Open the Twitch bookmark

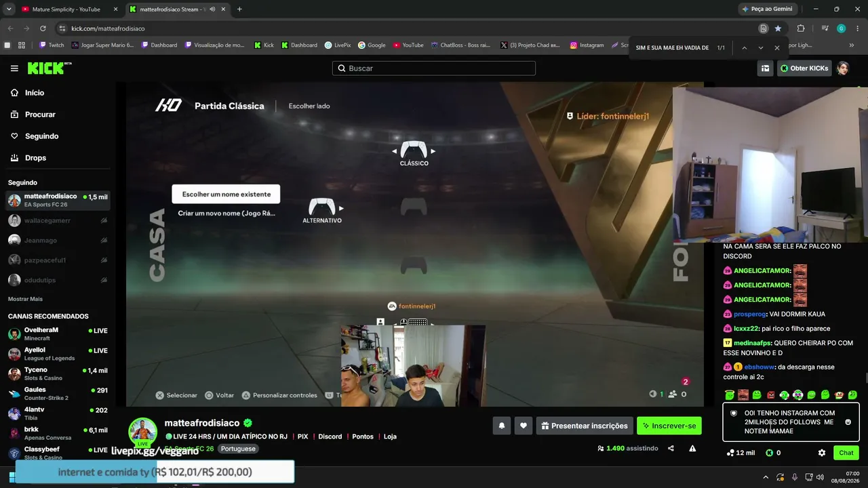(x=52, y=45)
